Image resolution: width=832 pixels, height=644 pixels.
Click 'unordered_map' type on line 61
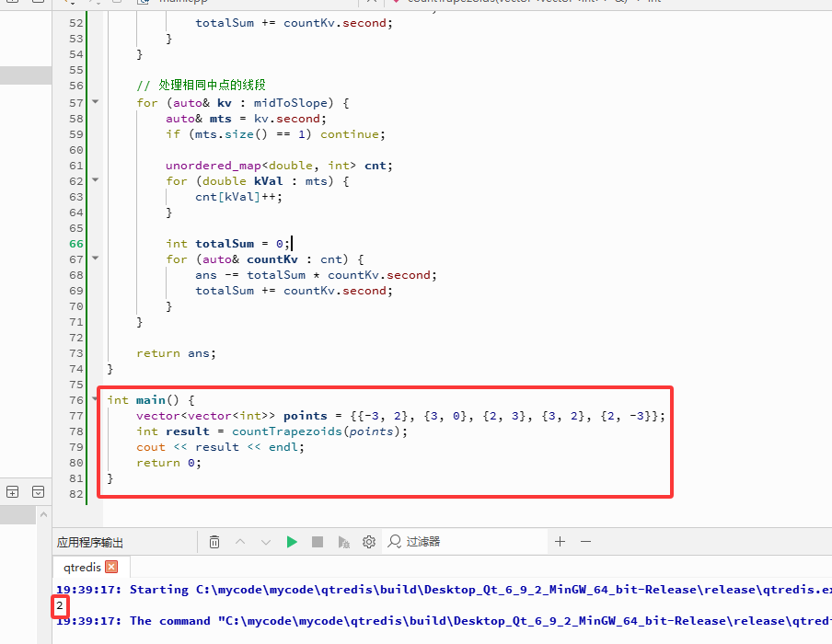(214, 166)
